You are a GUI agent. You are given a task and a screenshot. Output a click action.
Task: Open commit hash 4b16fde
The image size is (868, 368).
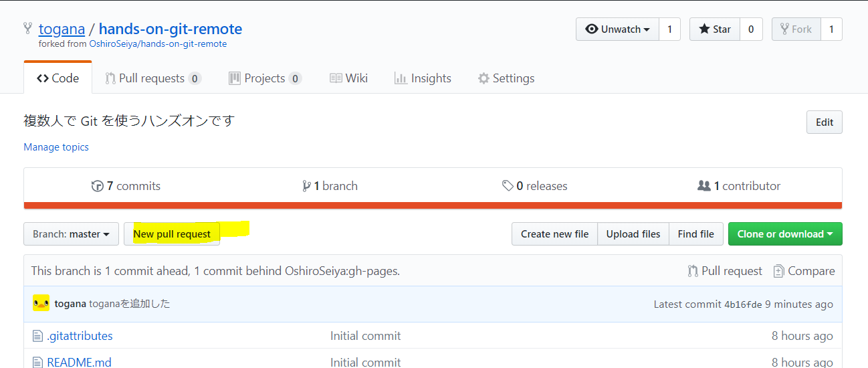point(743,304)
